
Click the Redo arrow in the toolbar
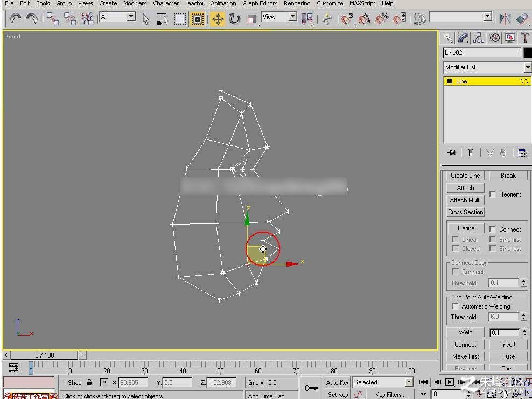(x=32, y=18)
